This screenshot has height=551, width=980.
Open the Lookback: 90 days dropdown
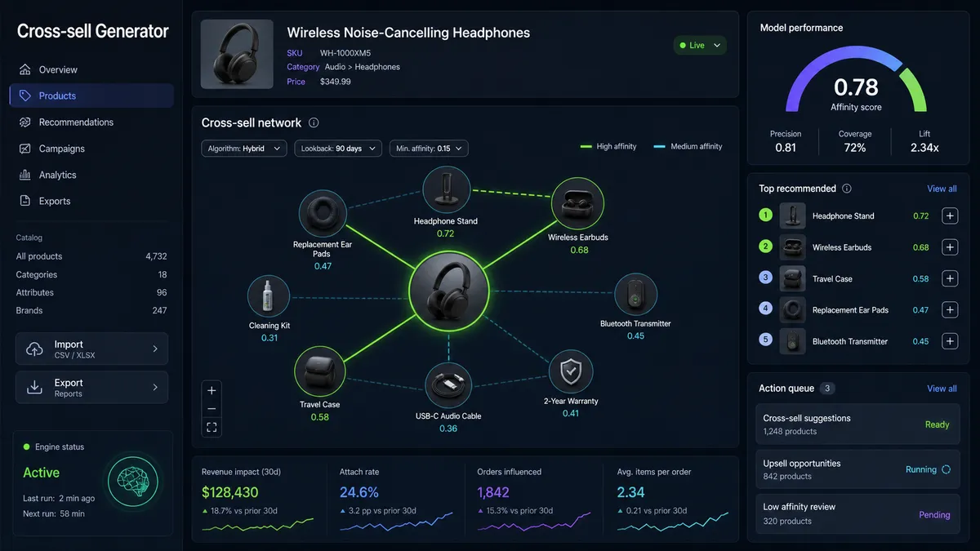pos(338,149)
